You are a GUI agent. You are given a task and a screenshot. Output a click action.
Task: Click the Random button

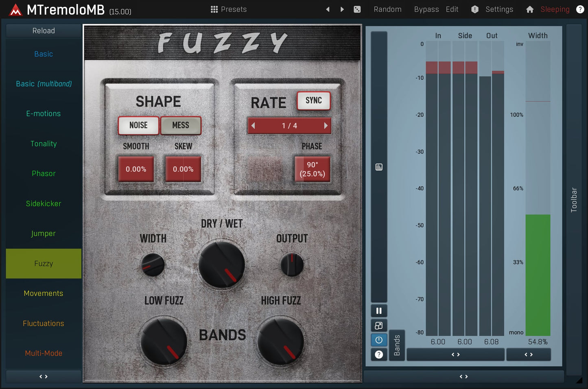click(x=387, y=9)
